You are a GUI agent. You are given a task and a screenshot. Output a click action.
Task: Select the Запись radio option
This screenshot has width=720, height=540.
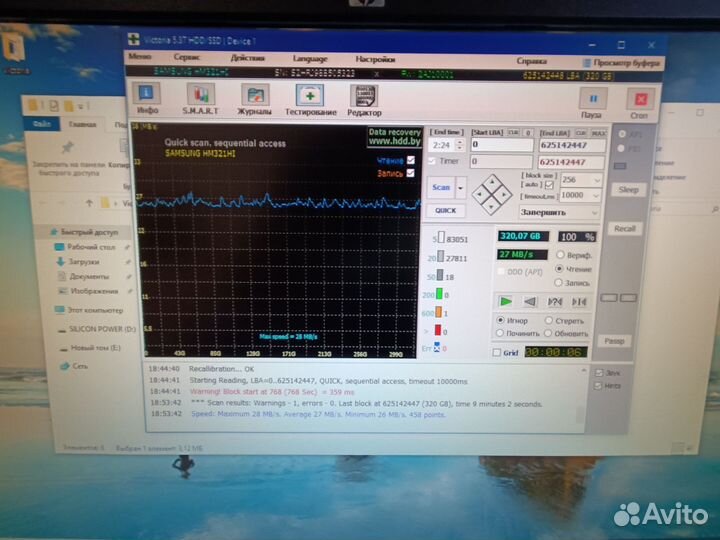click(558, 282)
